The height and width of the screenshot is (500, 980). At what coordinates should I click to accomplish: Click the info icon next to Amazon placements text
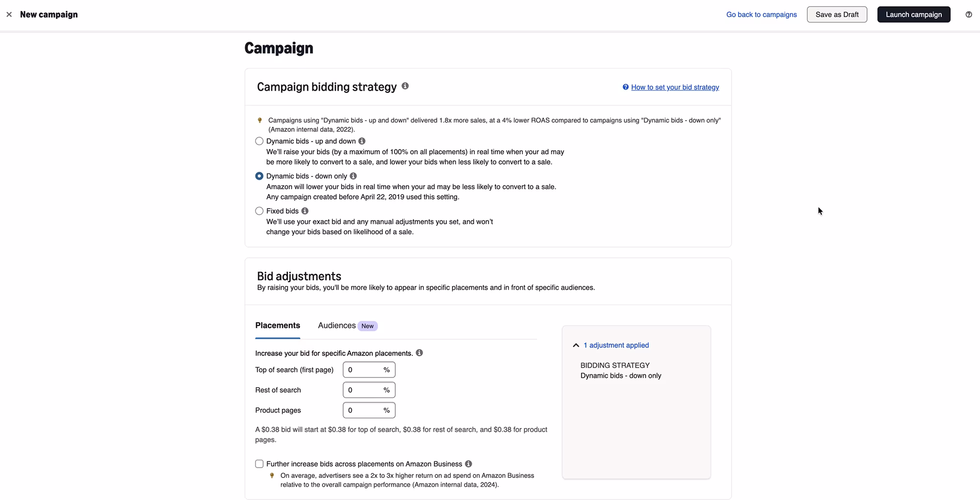tap(419, 352)
